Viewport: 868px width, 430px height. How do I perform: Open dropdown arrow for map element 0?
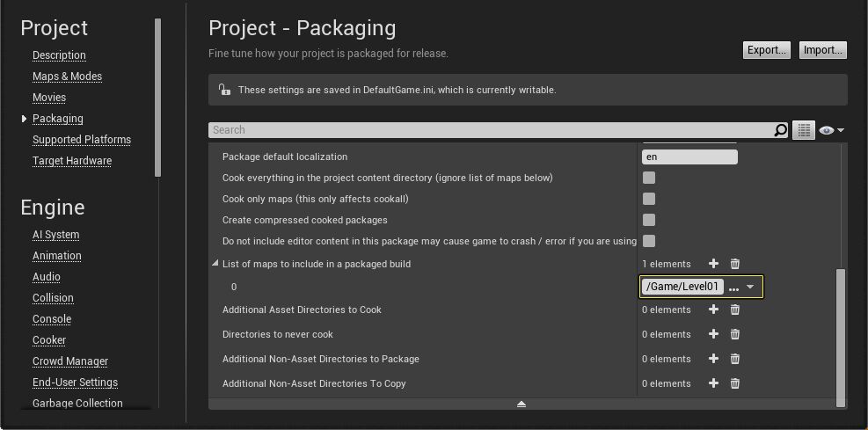[750, 287]
